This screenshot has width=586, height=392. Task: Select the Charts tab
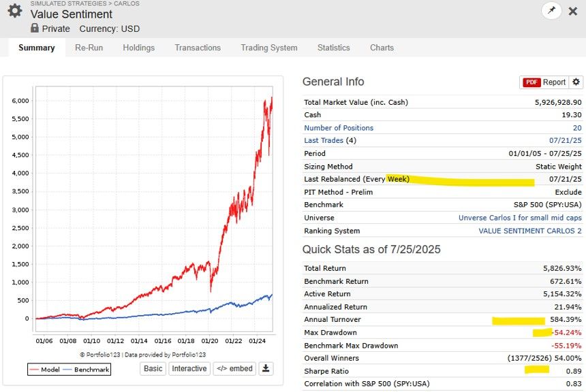point(382,48)
